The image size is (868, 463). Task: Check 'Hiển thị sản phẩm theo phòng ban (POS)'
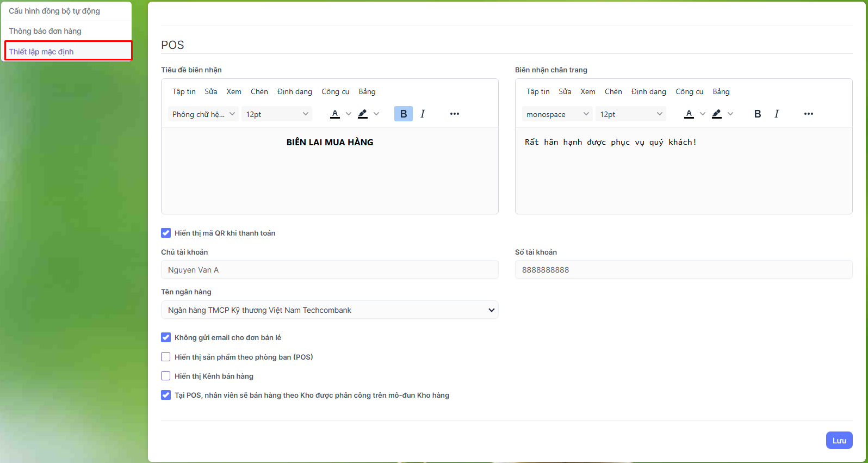click(166, 357)
